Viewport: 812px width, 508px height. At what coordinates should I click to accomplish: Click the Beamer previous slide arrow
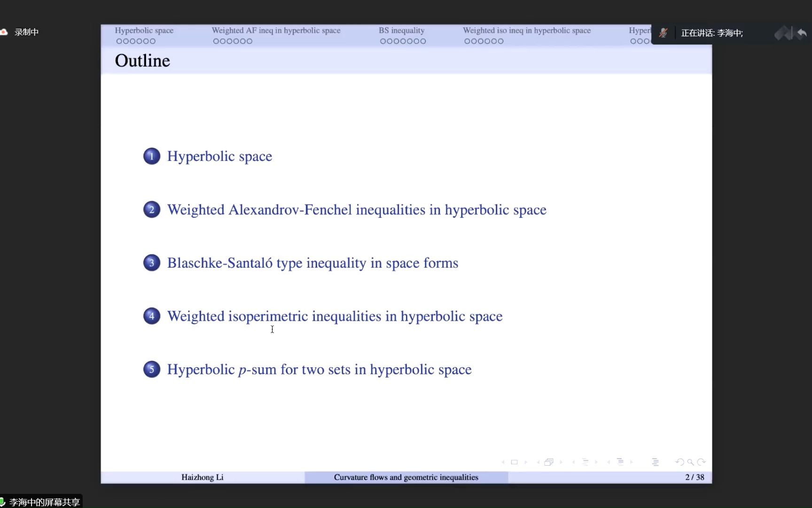click(503, 462)
